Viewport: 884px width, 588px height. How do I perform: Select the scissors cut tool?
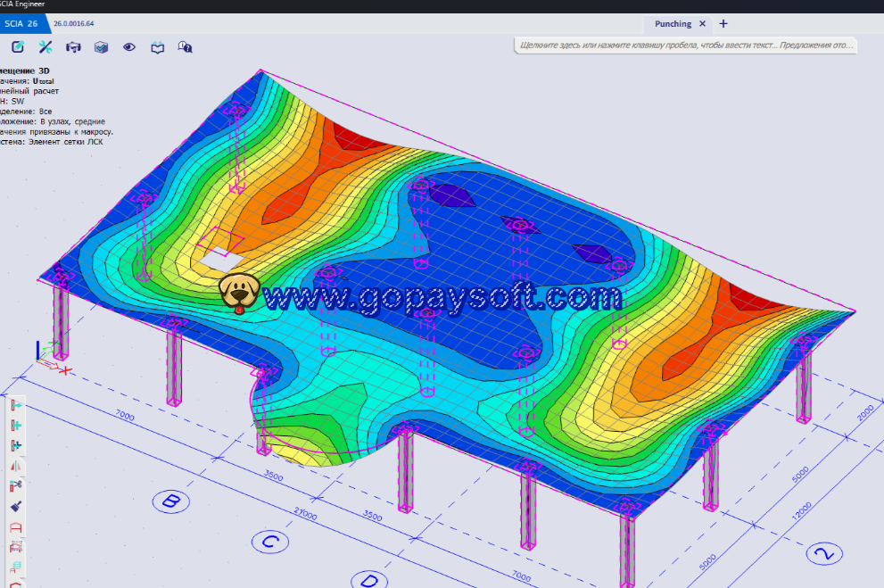(x=16, y=486)
